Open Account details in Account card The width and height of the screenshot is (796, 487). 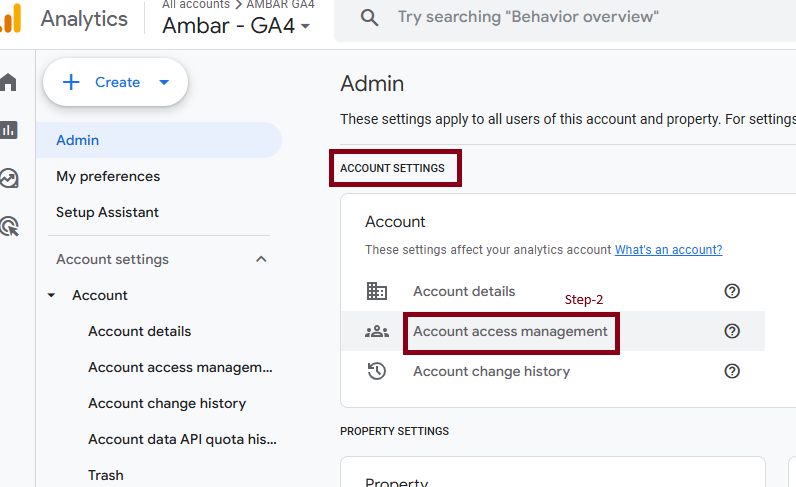tap(464, 291)
